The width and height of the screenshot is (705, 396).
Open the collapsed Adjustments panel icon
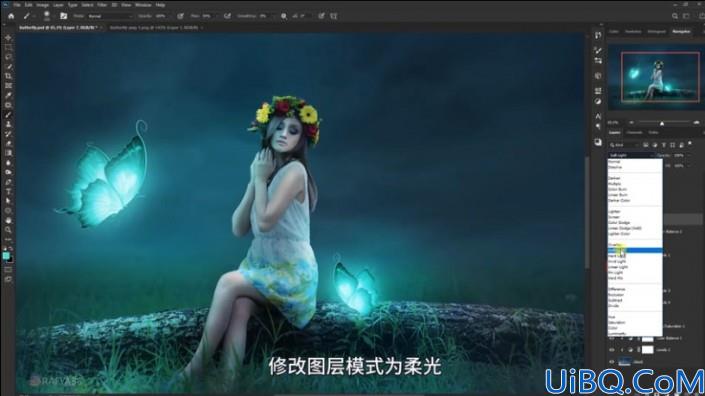pos(598,102)
